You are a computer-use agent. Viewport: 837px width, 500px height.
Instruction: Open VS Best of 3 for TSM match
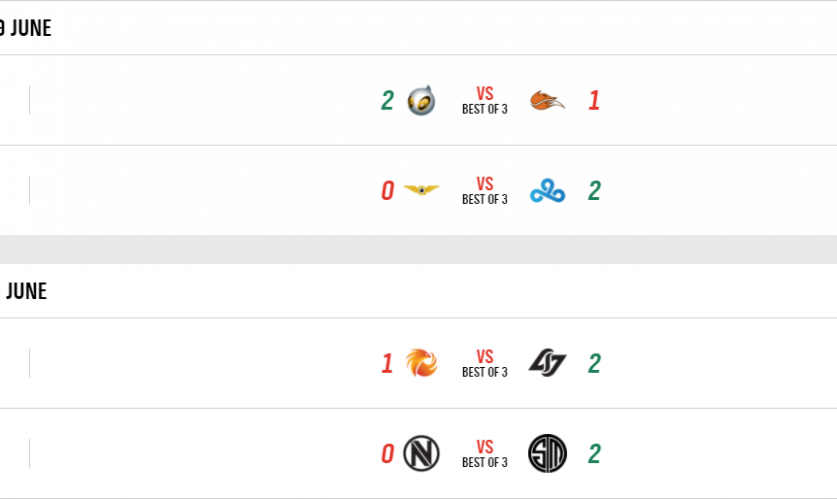click(x=485, y=454)
